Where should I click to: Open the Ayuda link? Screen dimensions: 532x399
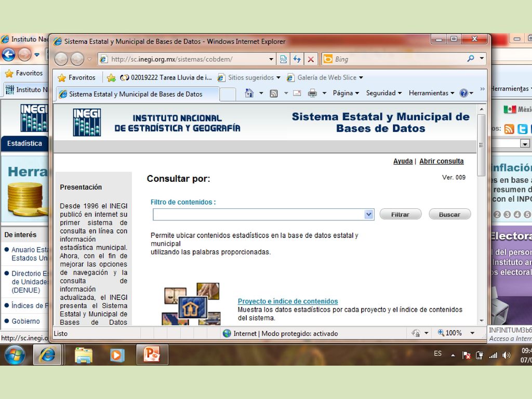tap(403, 161)
